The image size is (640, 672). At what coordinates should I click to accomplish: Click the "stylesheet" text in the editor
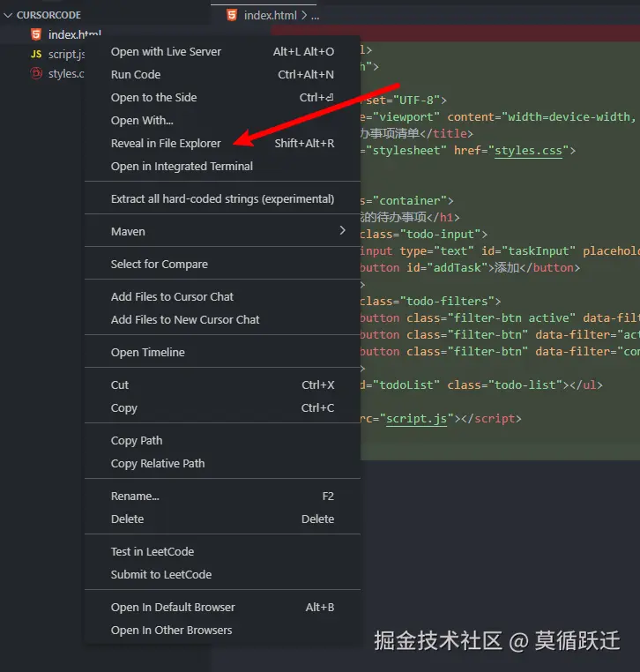coord(406,151)
